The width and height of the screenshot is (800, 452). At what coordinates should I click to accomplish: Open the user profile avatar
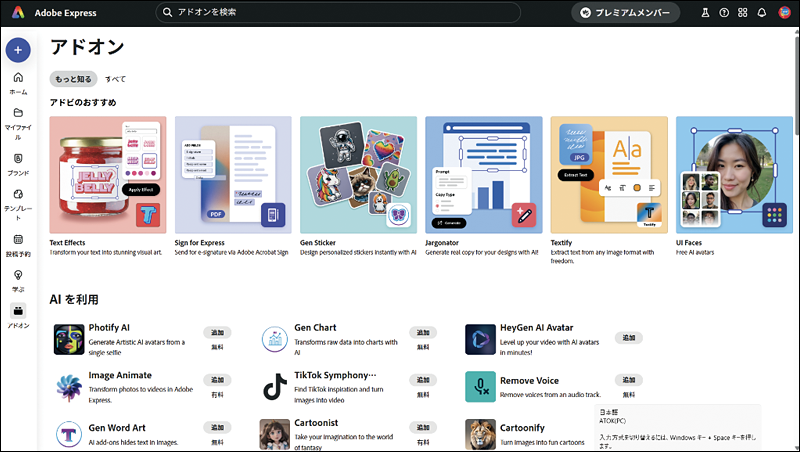(784, 13)
